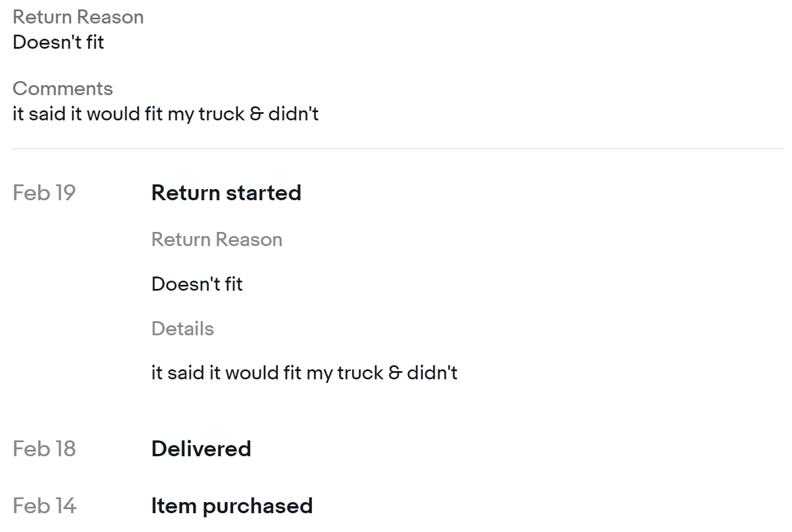Click the comment text directly below Comments
This screenshot has width=792, height=532.
coord(166,114)
